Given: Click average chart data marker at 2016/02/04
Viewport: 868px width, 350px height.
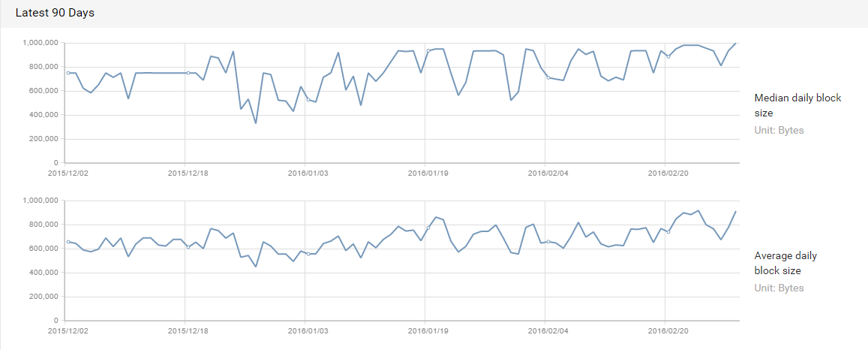Looking at the screenshot, I should pyautogui.click(x=548, y=241).
